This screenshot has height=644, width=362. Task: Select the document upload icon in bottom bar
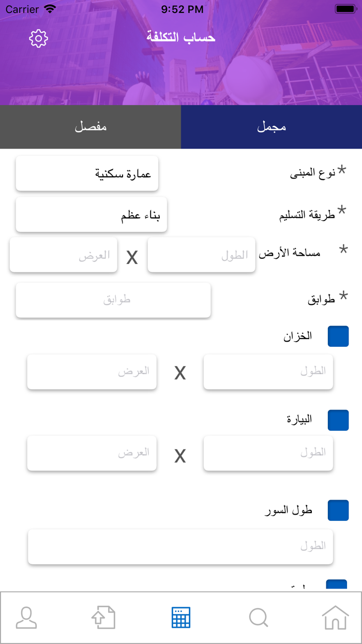(x=103, y=617)
